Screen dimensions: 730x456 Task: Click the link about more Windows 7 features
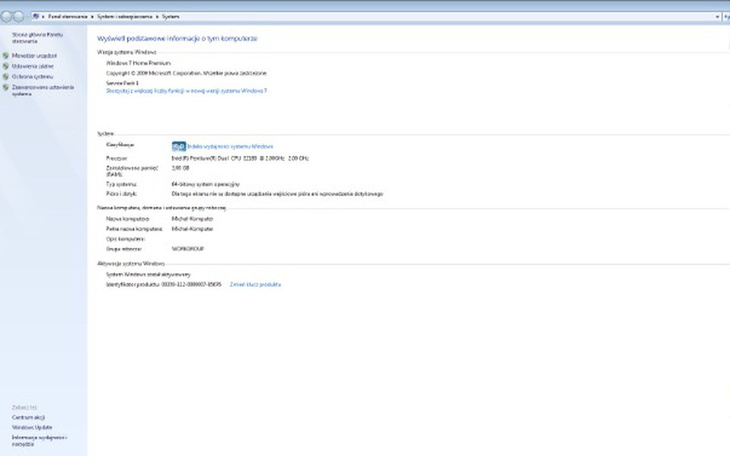coord(186,90)
